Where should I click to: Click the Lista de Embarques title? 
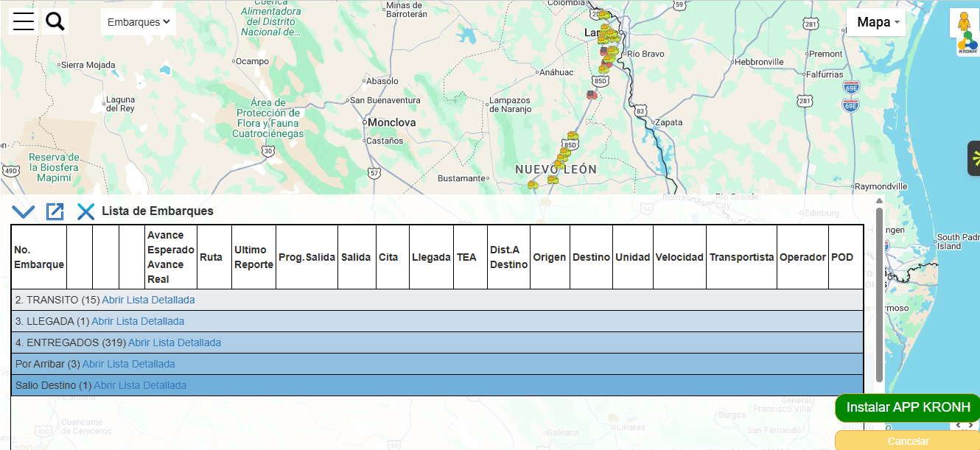(x=158, y=211)
